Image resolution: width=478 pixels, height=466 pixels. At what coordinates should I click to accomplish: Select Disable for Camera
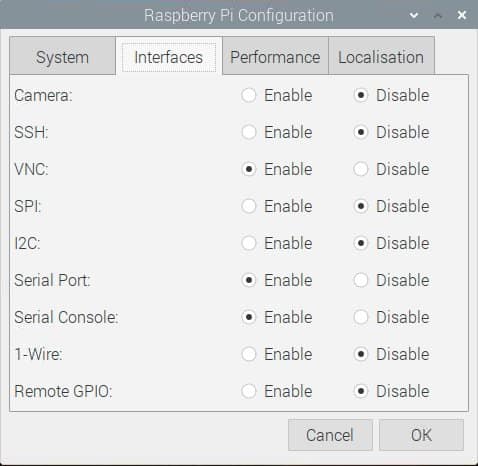(x=361, y=95)
